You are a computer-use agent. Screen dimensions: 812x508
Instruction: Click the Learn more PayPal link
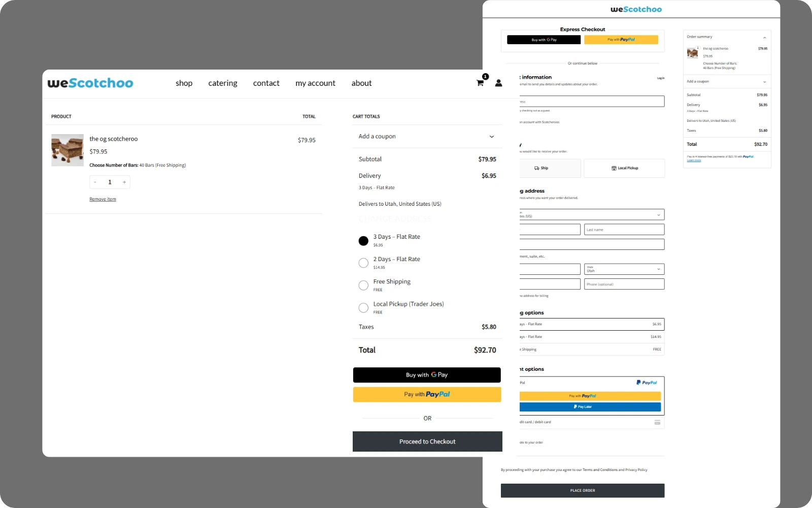pyautogui.click(x=694, y=161)
